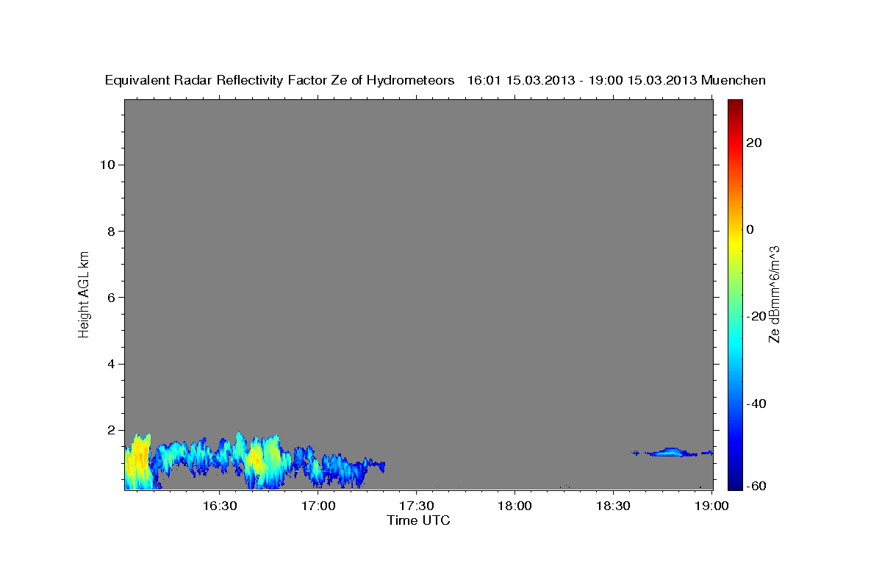Click the thin cloud layer near 18:45
Viewport: 882px width, 588px height.
click(x=671, y=452)
